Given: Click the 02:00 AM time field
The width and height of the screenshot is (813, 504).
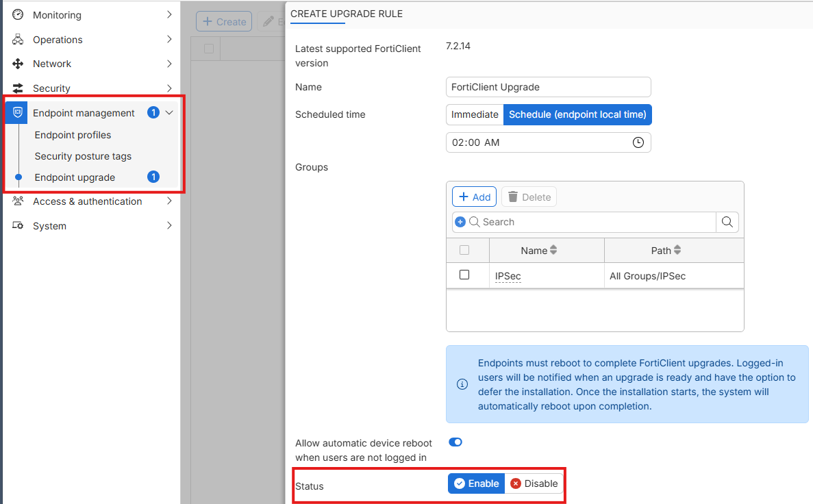Looking at the screenshot, I should pos(548,142).
